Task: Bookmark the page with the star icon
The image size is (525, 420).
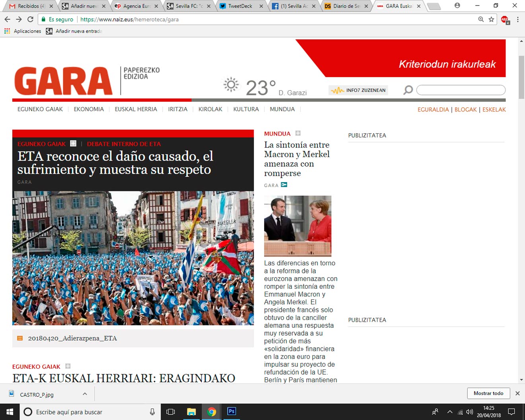Action: [492, 19]
